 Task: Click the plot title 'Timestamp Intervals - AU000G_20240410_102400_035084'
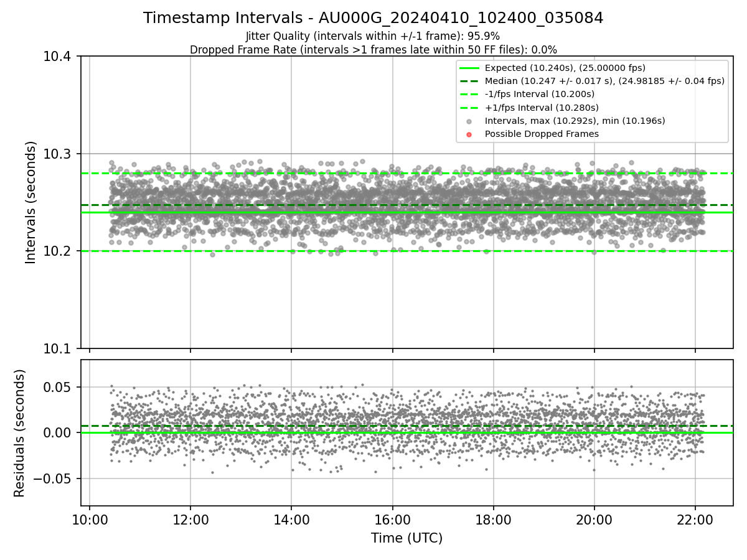tap(373, 18)
